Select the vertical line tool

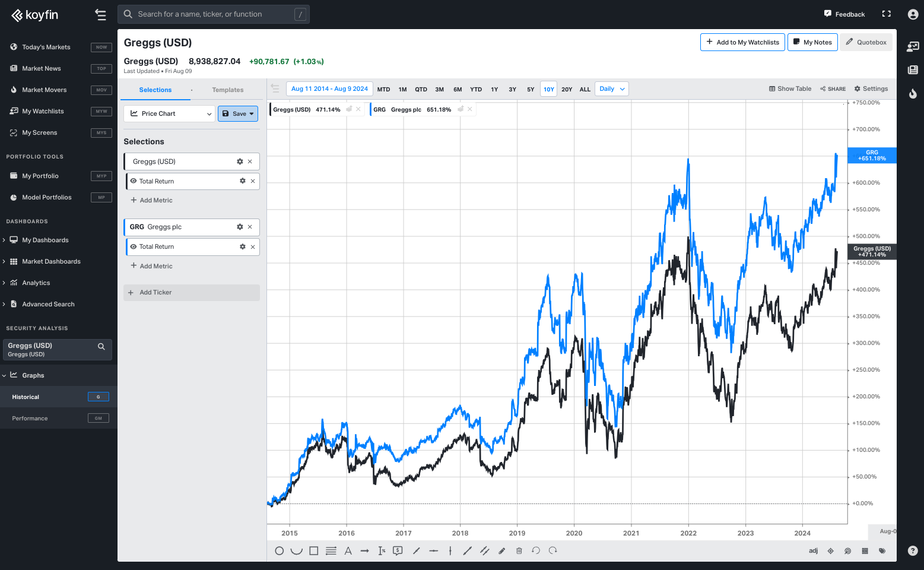[450, 551]
